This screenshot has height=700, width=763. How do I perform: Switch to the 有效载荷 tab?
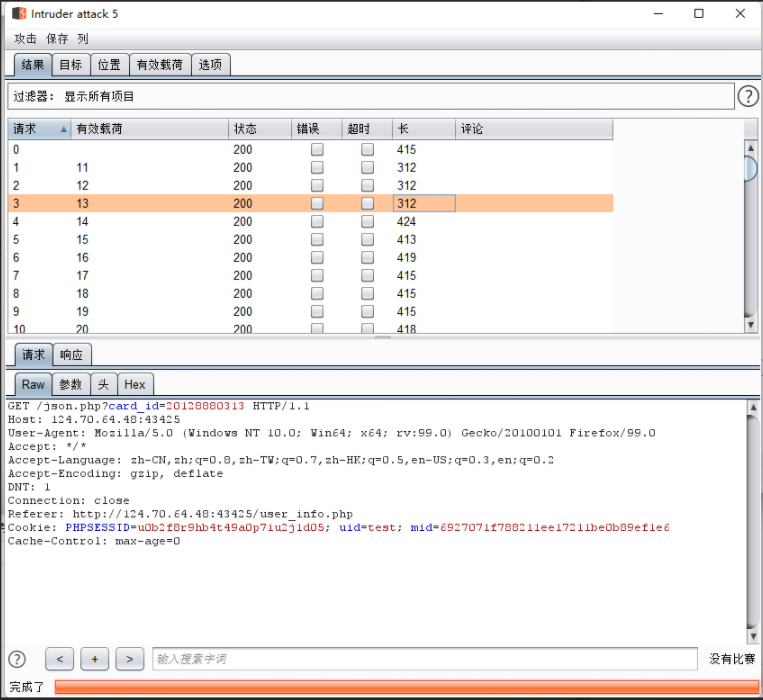point(160,65)
